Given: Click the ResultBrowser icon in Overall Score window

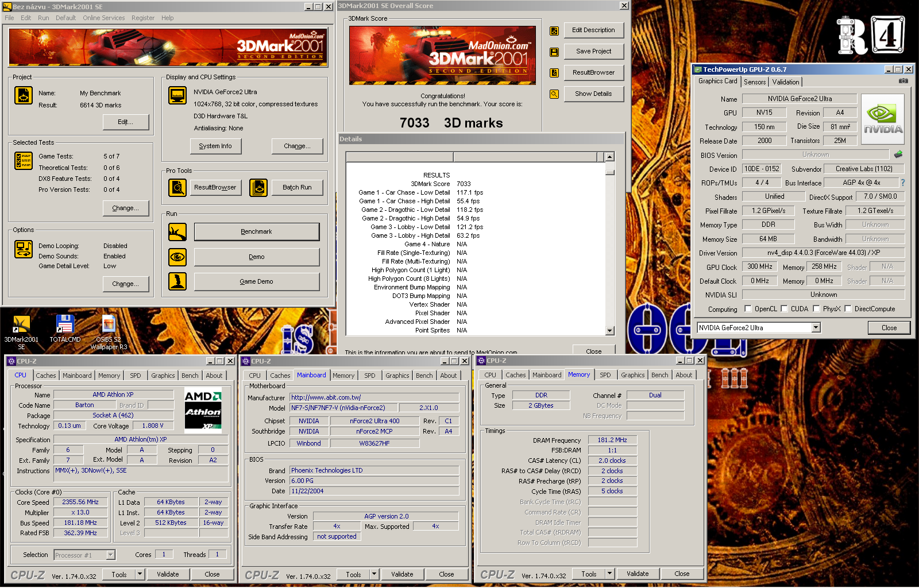Looking at the screenshot, I should (554, 73).
